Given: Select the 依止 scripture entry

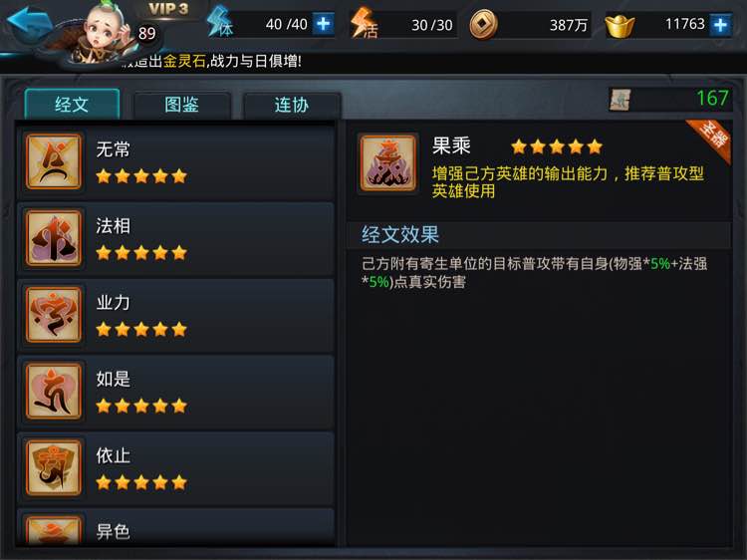Looking at the screenshot, I should 175,468.
